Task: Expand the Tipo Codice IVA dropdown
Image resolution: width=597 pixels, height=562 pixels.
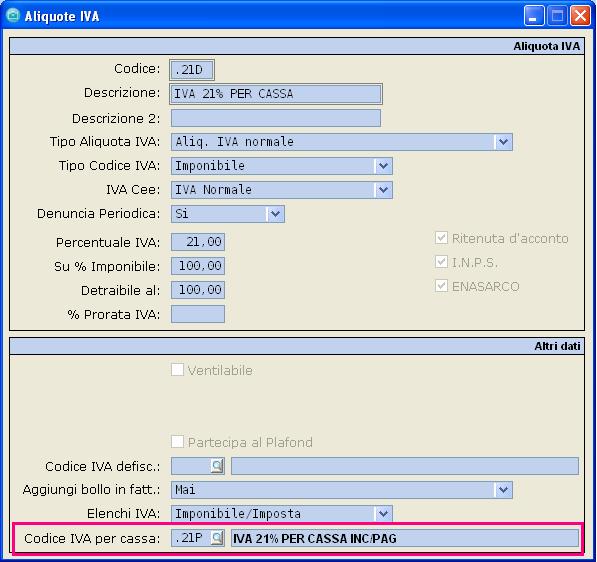Action: click(x=383, y=166)
